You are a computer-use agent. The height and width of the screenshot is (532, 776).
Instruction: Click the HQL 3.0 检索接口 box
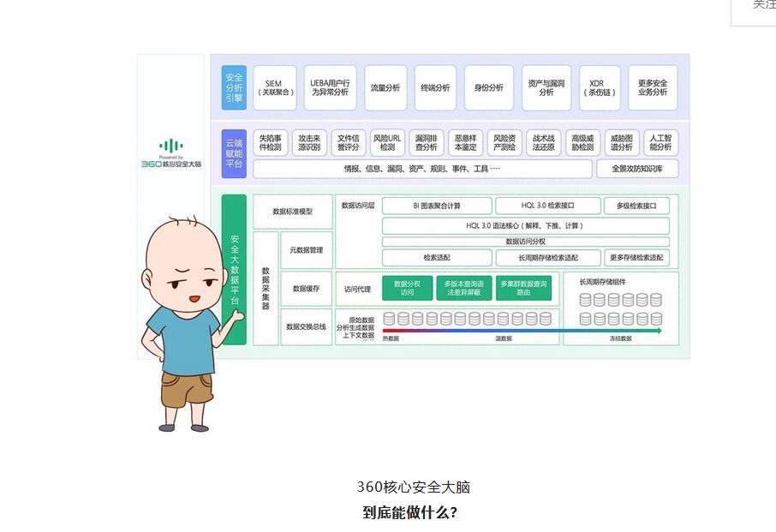547,206
